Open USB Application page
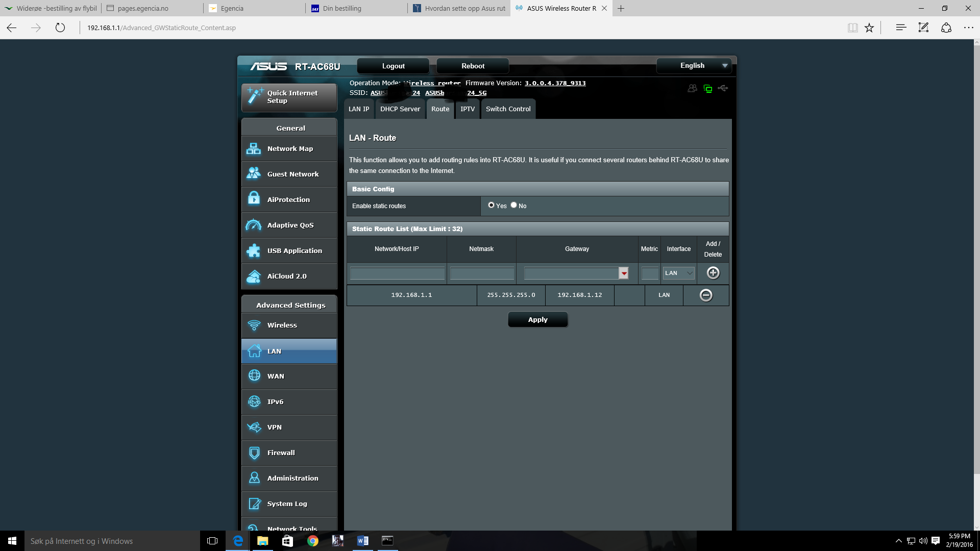 tap(289, 251)
